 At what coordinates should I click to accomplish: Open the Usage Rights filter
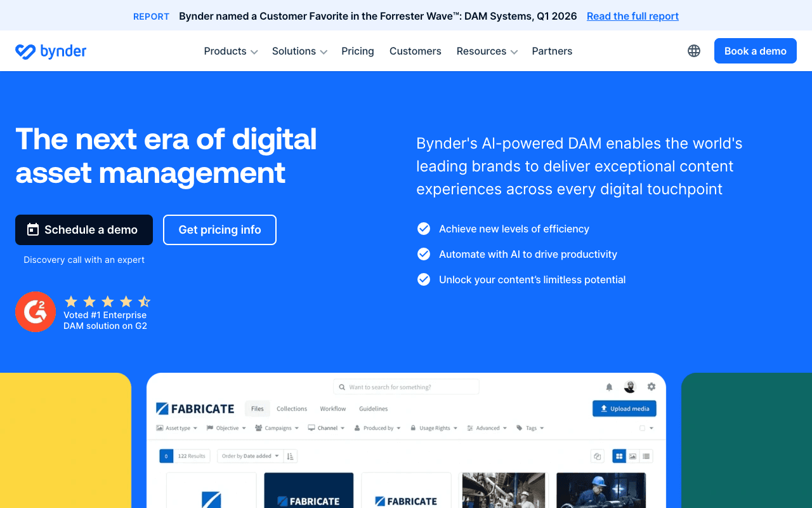tap(434, 428)
